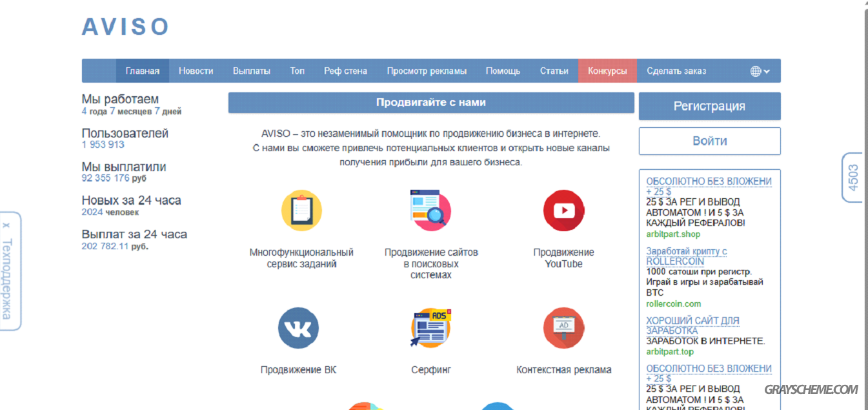868x410 pixels.
Task: Click the clipboard tasks service icon
Action: 301,210
